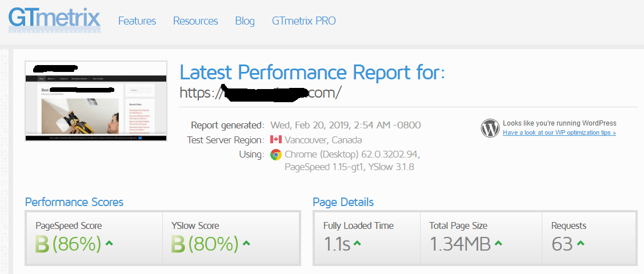This screenshot has width=644, height=274.
Task: Open GTmetrix PRO page
Action: 304,21
